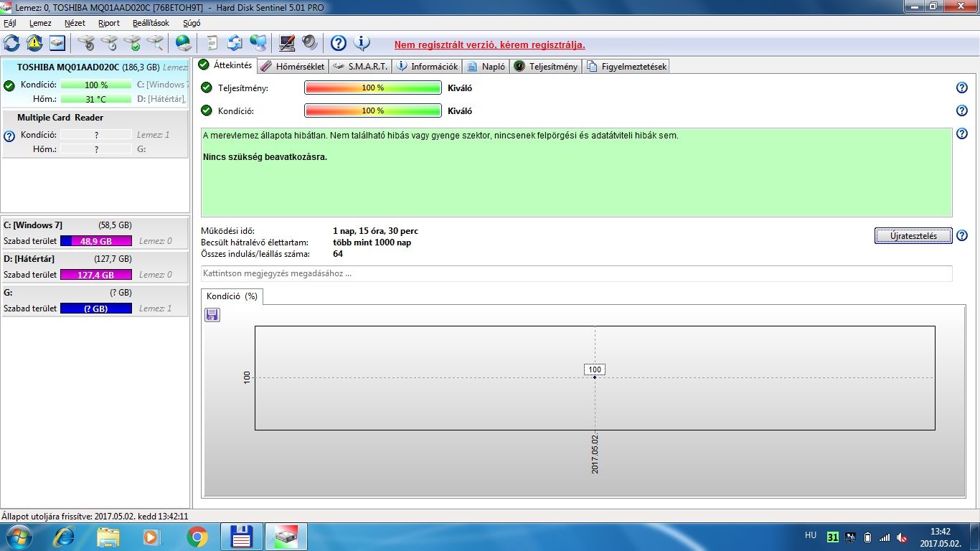Select the Multiple Card Reader entry

click(x=95, y=133)
